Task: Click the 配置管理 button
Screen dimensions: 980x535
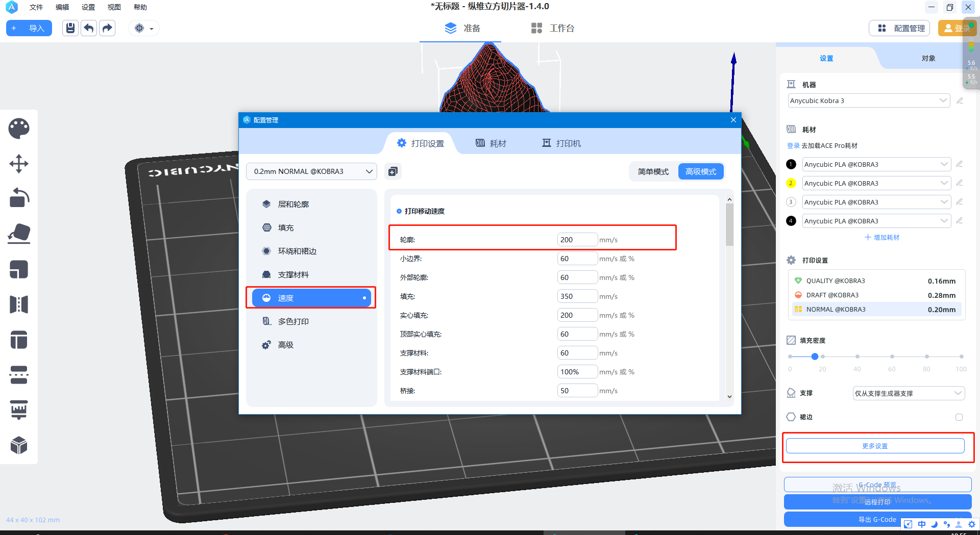Action: 899,28
